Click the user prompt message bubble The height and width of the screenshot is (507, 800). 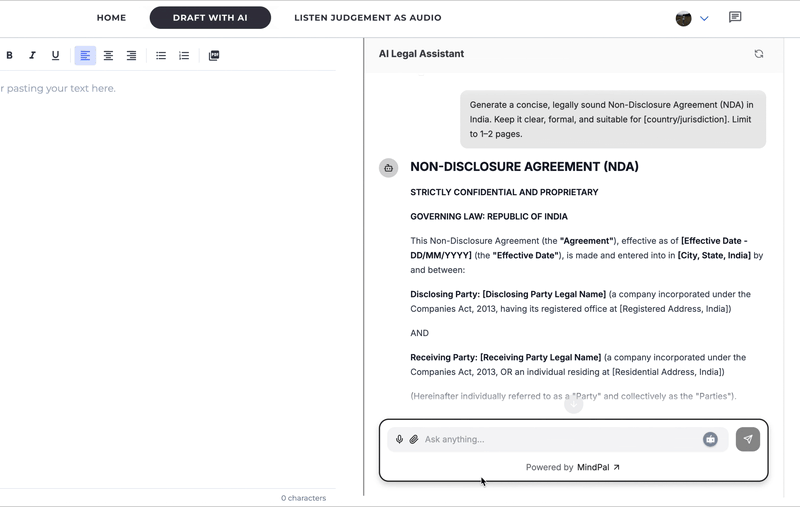[x=613, y=119]
